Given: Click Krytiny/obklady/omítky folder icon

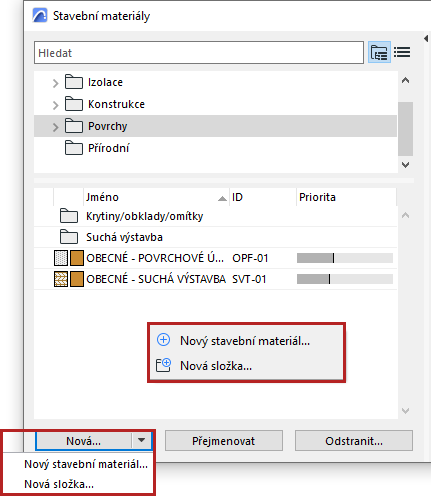Looking at the screenshot, I should pyautogui.click(x=69, y=216).
